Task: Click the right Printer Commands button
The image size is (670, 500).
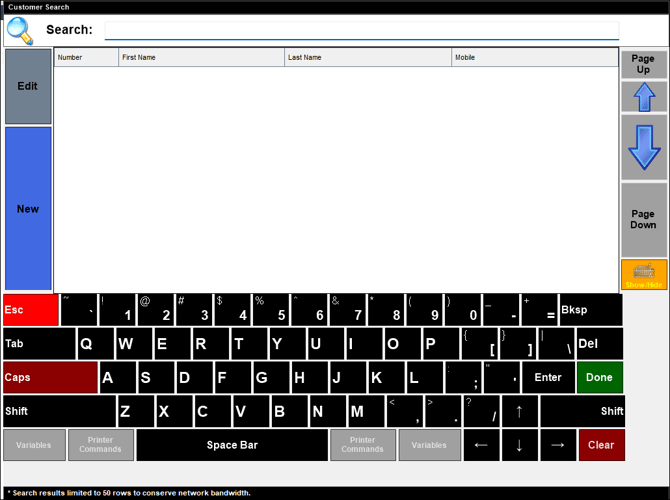Action: click(363, 445)
